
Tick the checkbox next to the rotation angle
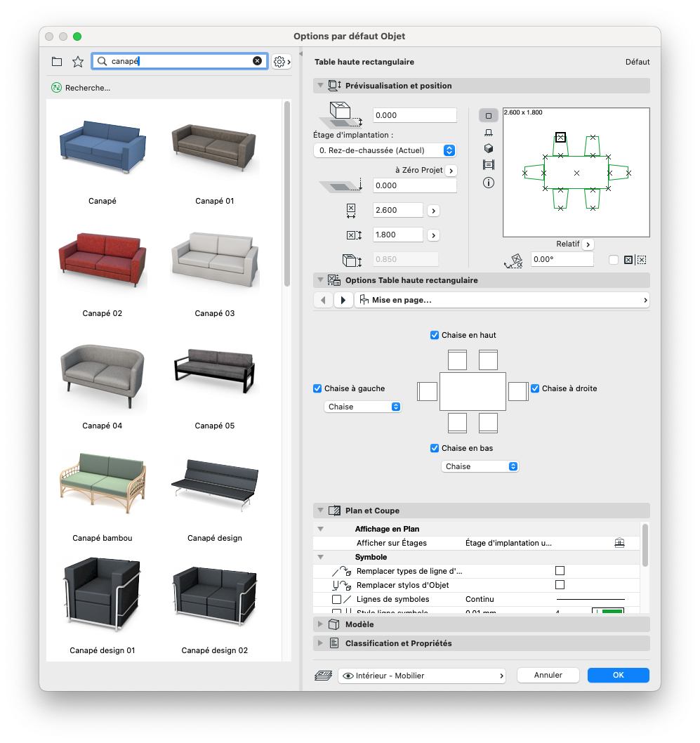pos(614,260)
